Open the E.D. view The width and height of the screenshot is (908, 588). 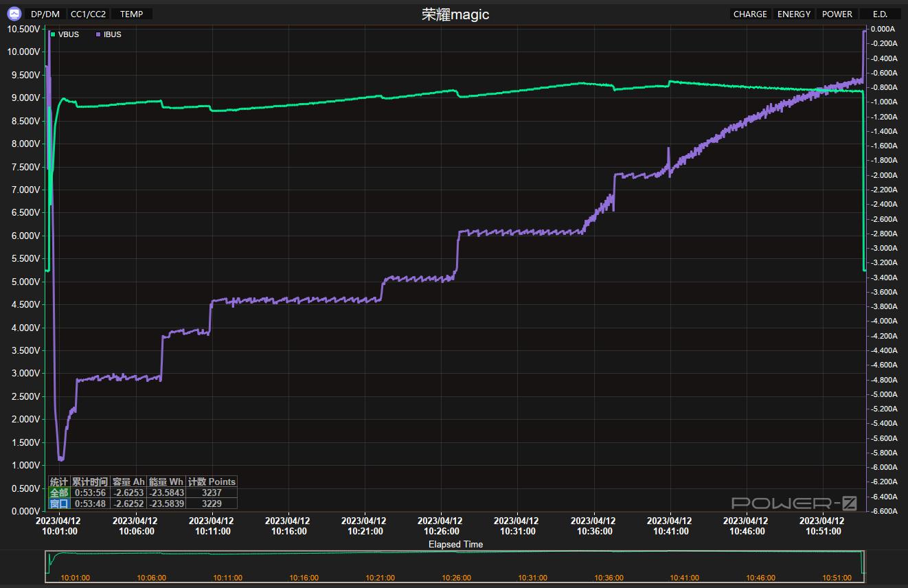tap(879, 14)
